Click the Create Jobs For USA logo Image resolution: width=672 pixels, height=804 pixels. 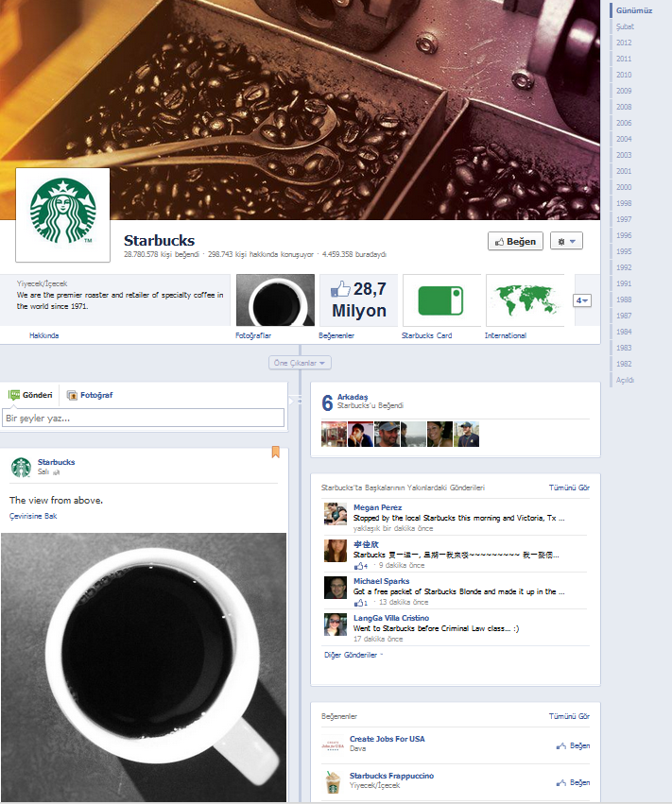tap(333, 745)
